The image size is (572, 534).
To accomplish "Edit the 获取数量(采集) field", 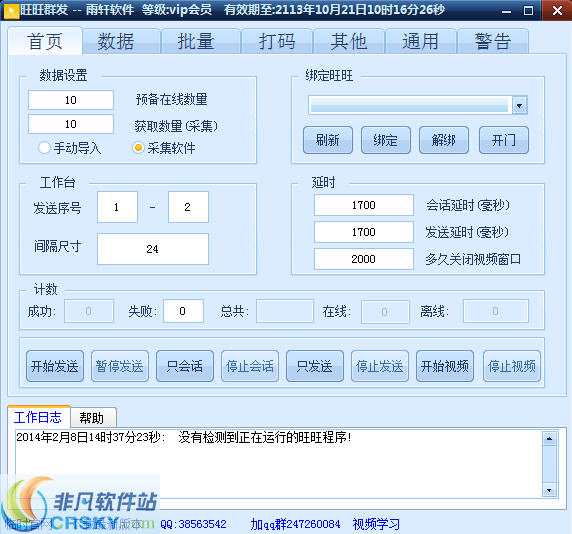I will point(71,124).
